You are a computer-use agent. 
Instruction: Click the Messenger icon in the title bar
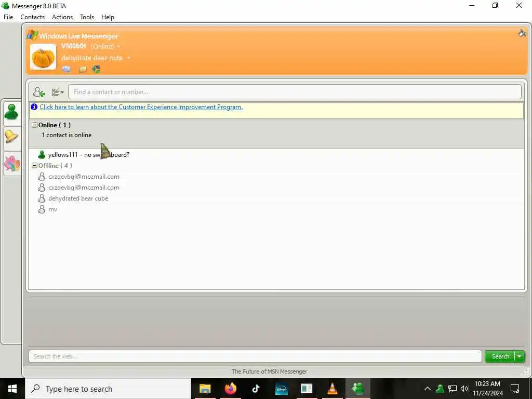[5, 6]
